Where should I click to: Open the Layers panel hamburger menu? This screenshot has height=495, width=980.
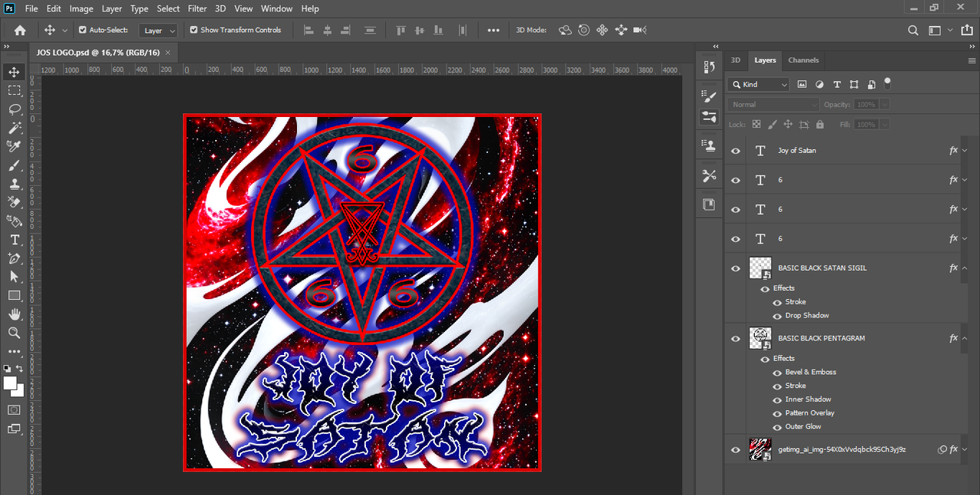pyautogui.click(x=972, y=60)
